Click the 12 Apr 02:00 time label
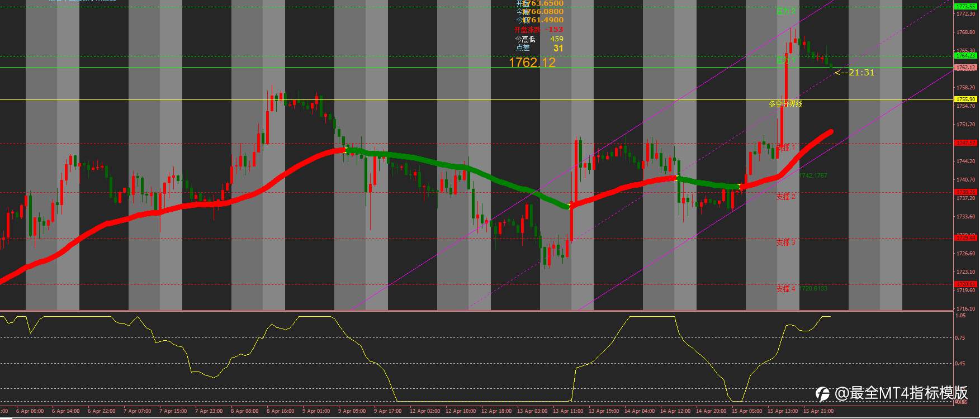The image size is (980, 419). pyautogui.click(x=425, y=411)
